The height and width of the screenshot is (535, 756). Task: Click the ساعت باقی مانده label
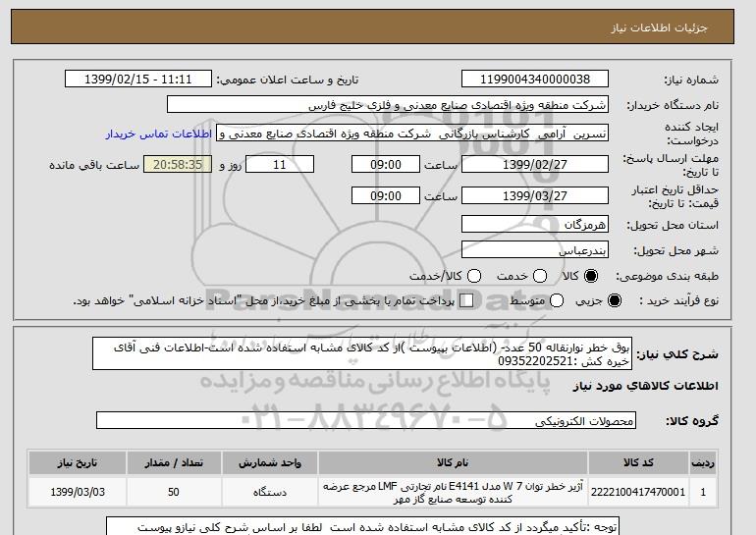[94, 165]
